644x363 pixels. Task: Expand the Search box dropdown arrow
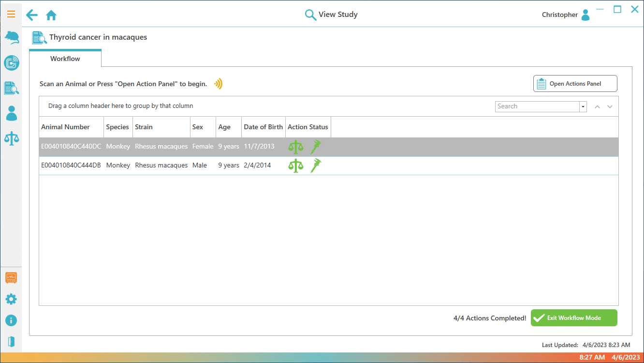pyautogui.click(x=583, y=106)
